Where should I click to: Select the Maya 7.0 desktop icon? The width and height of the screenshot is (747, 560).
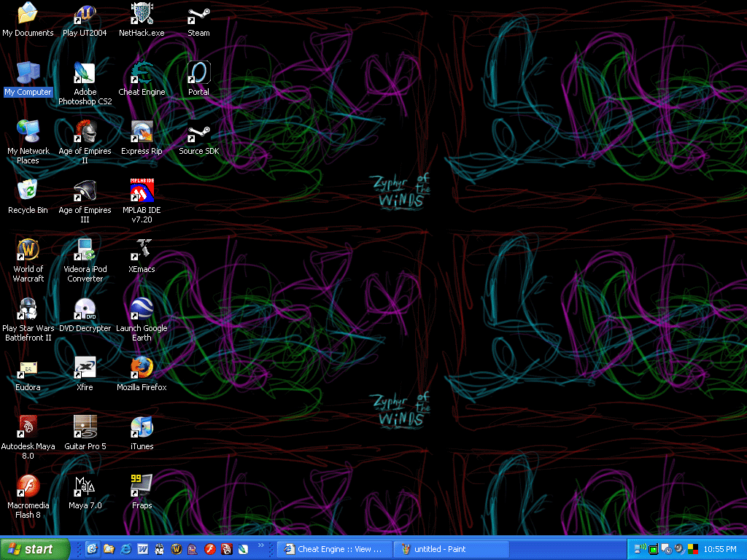pyautogui.click(x=85, y=492)
